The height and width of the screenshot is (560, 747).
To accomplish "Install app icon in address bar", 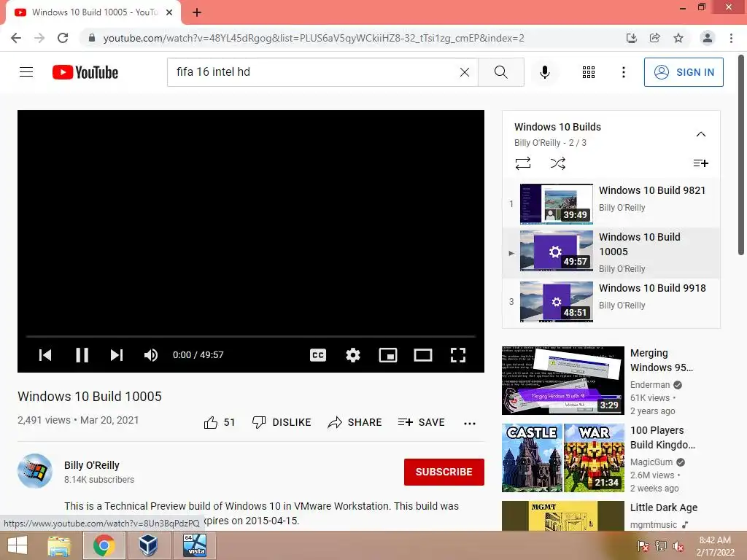I will [x=631, y=38].
